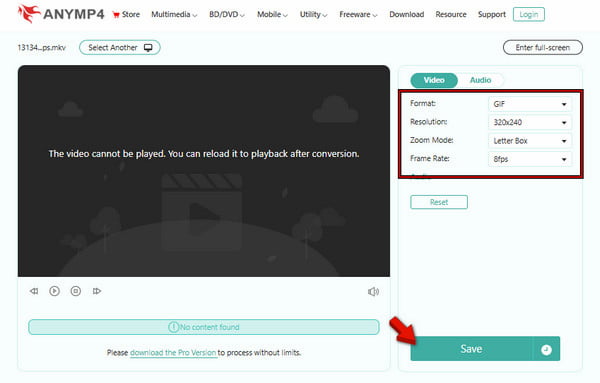Toggle the volume speaker icon

(x=373, y=292)
